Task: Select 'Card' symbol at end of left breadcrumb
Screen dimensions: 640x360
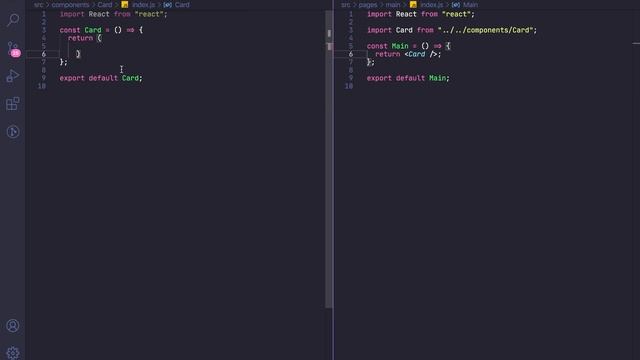Action: [182, 4]
